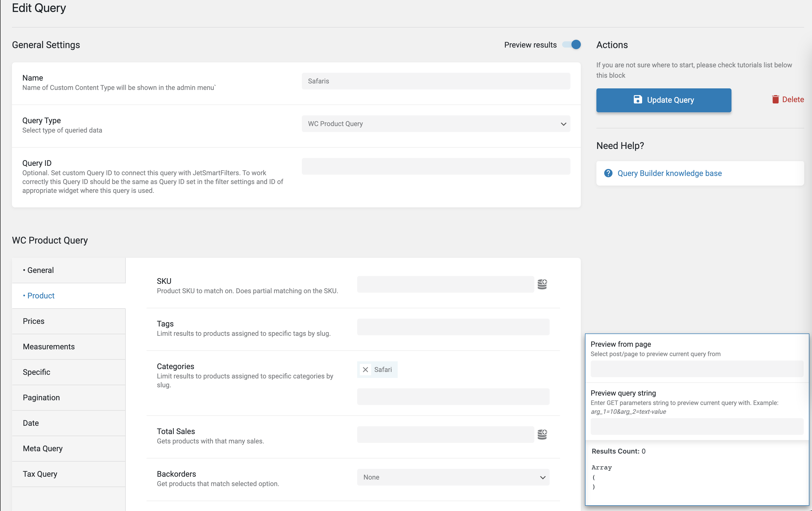Screen dimensions: 812x511
Task: Click the Delete link
Action: click(x=793, y=100)
